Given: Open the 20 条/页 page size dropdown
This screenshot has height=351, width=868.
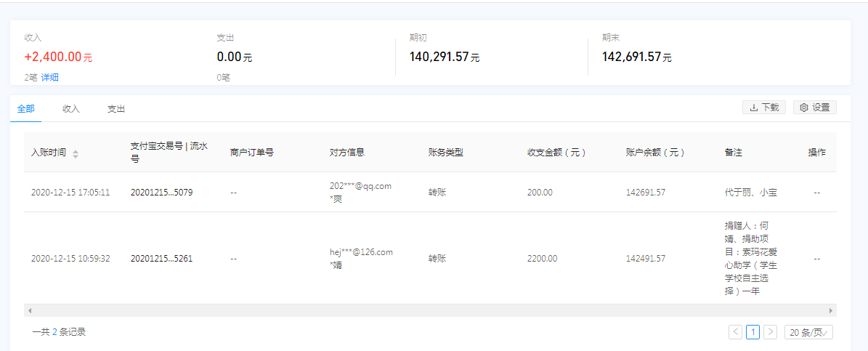Looking at the screenshot, I should pos(808,332).
